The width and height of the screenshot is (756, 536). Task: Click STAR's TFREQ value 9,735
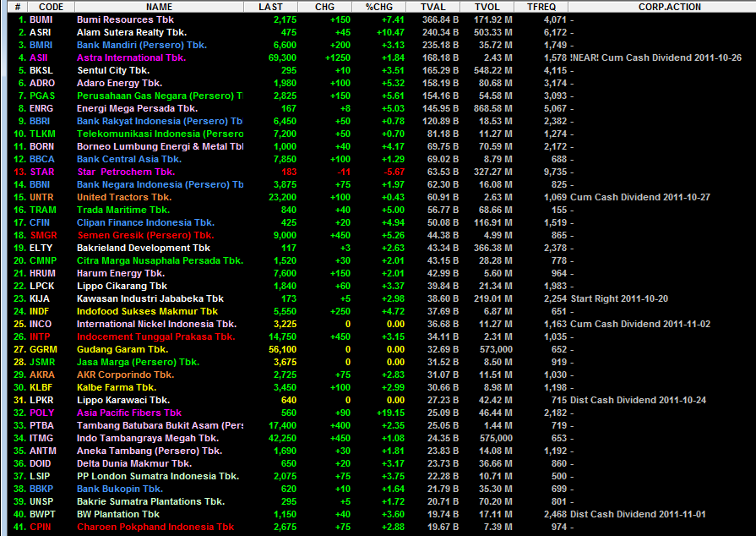pyautogui.click(x=555, y=172)
